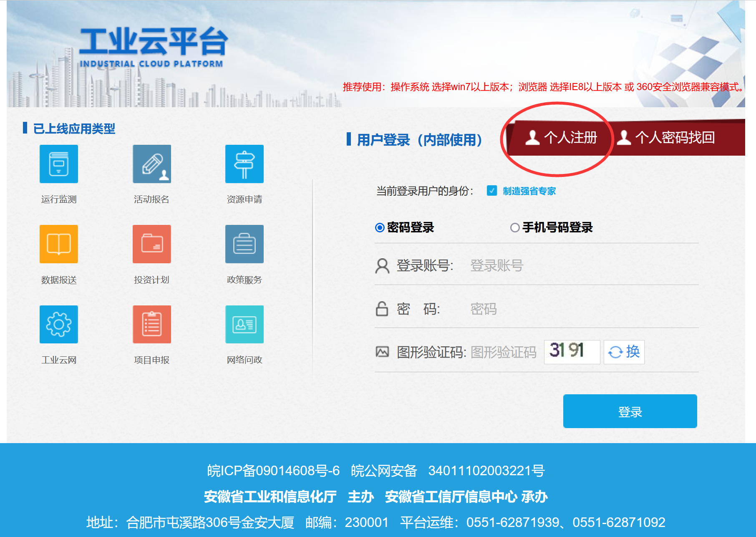Open the 项目申报 clipboard icon
Viewport: 756px width, 537px height.
152,325
